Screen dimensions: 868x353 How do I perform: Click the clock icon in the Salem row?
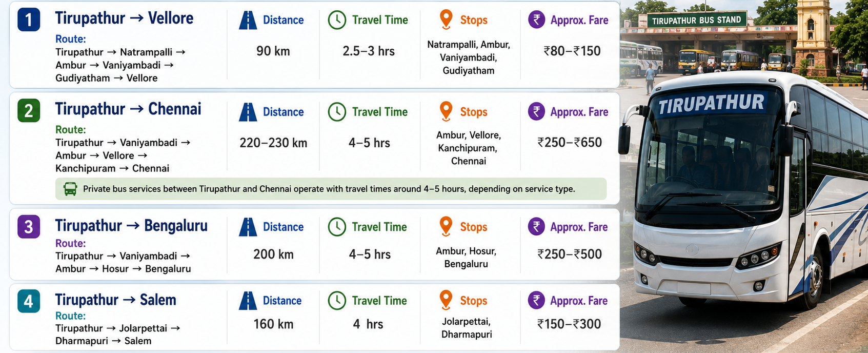point(337,301)
